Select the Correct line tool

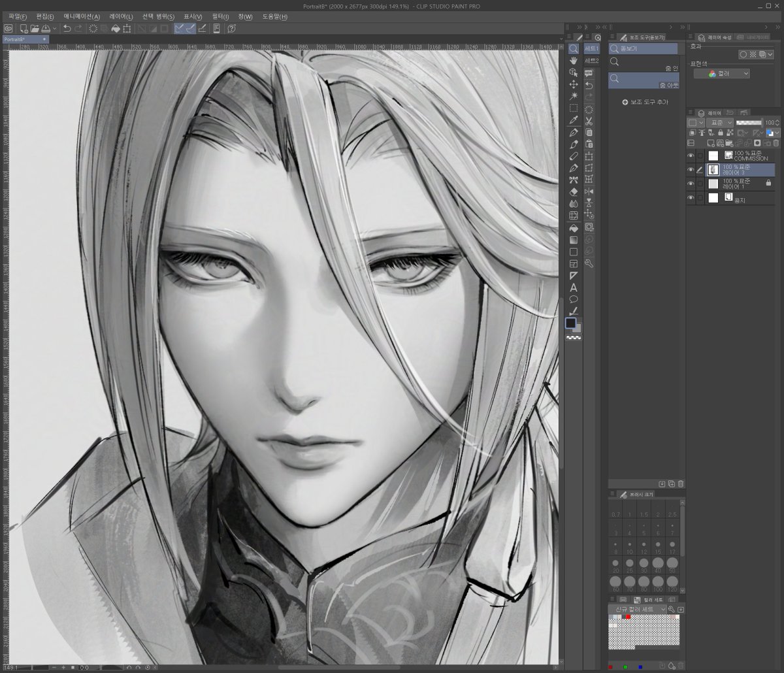(574, 311)
